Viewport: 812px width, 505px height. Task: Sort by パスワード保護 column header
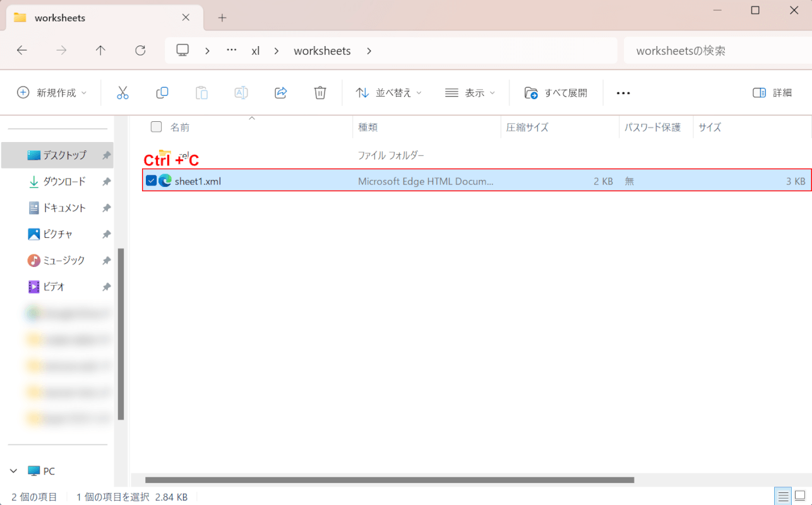pyautogui.click(x=652, y=127)
